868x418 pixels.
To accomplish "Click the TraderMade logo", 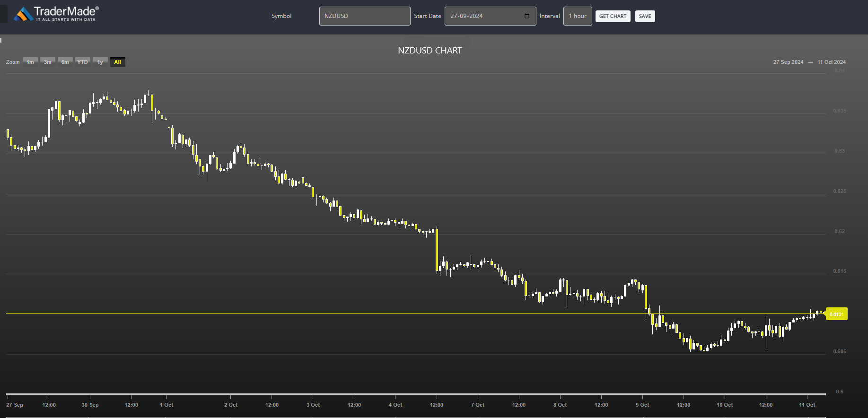I will (56, 14).
